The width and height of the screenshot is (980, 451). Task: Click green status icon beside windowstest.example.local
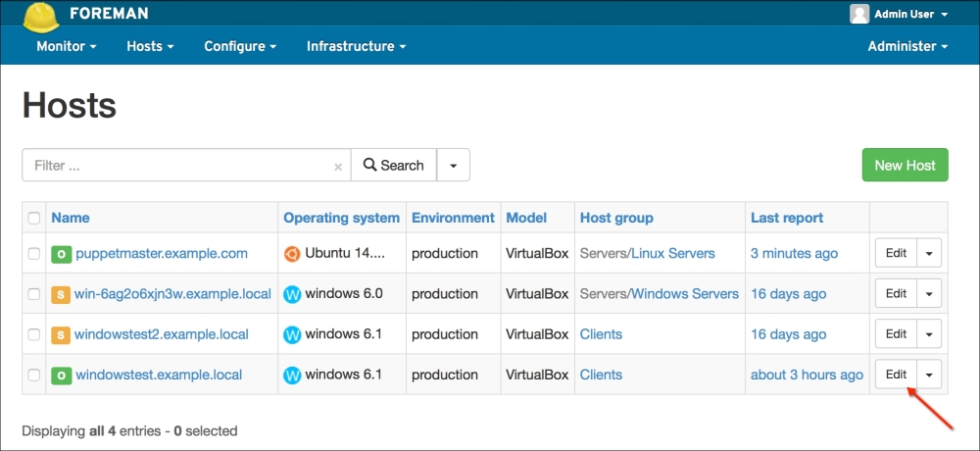point(61,375)
